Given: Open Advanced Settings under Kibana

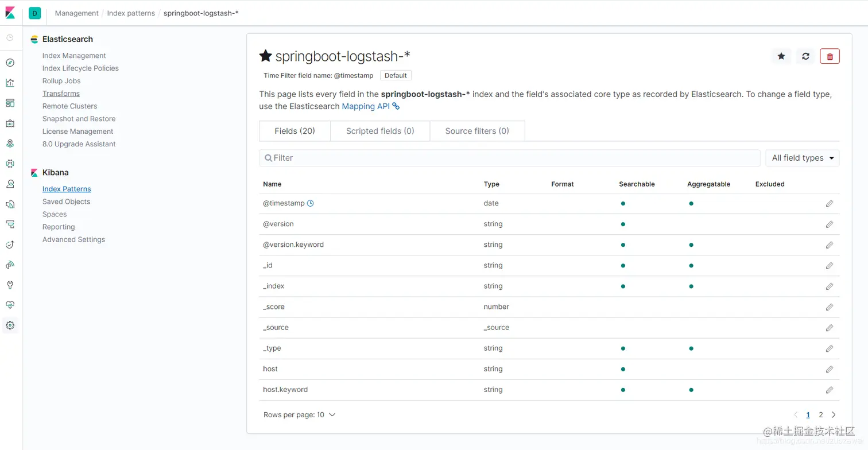Looking at the screenshot, I should [73, 239].
